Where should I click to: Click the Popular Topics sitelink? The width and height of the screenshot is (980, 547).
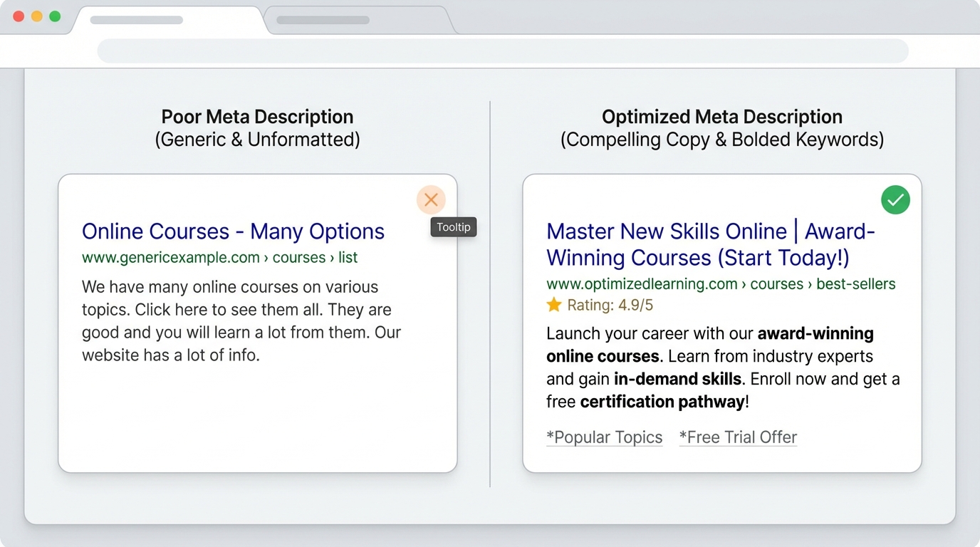pos(604,437)
